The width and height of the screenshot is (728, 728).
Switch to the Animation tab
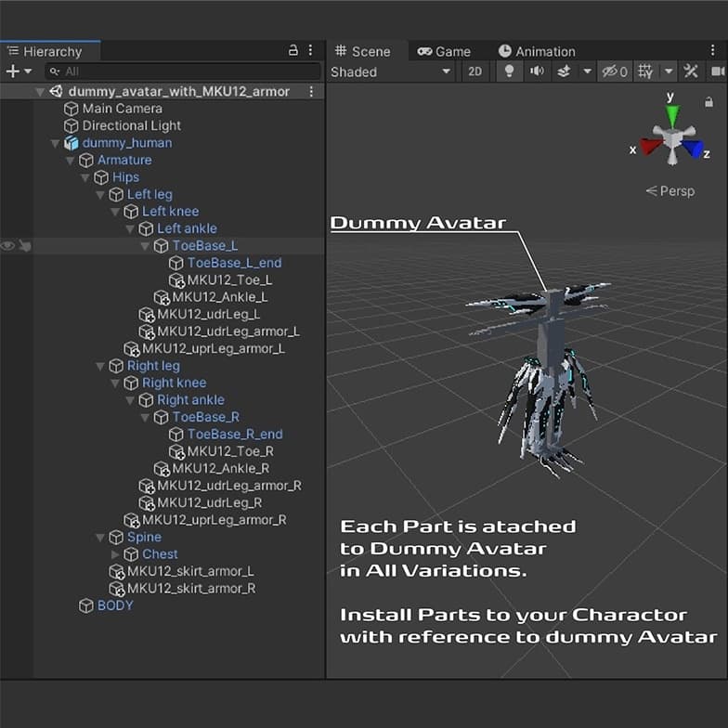point(537,51)
